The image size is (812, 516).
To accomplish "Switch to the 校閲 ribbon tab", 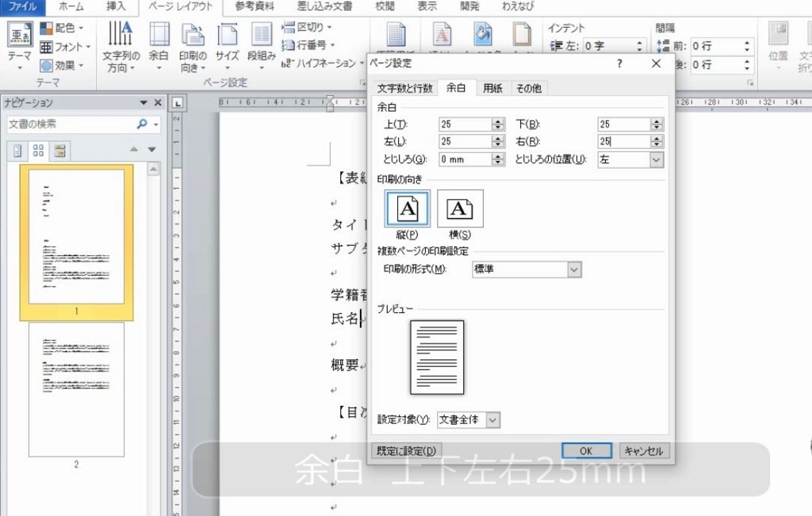I will click(385, 6).
